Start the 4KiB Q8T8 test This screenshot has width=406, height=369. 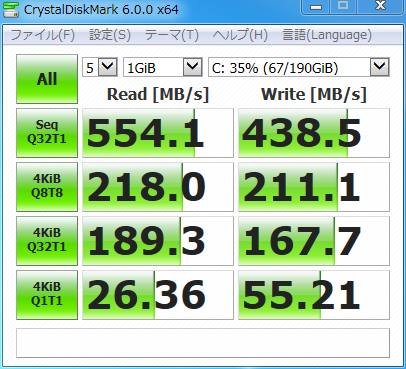(x=47, y=187)
